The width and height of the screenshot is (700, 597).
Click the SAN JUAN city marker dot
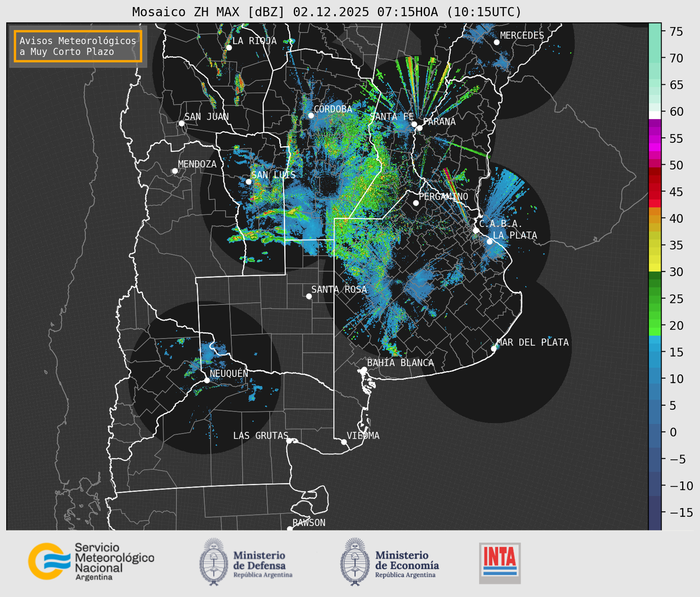[181, 123]
